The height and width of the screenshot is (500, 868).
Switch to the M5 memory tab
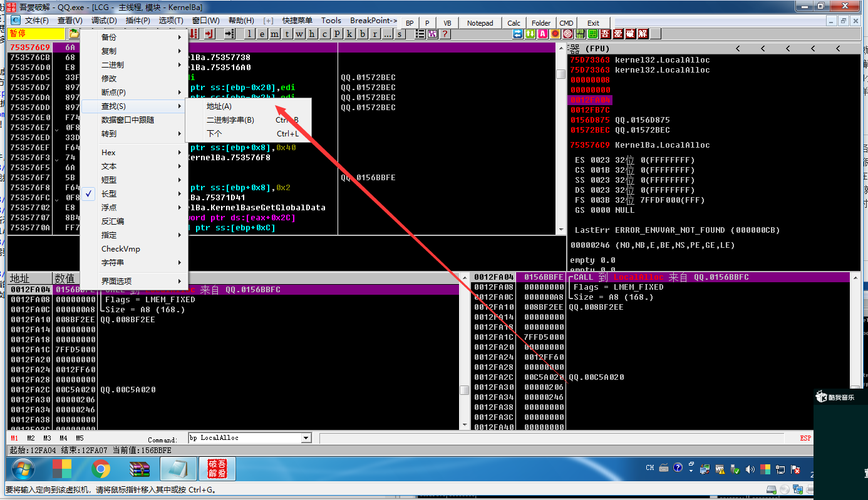(x=80, y=438)
